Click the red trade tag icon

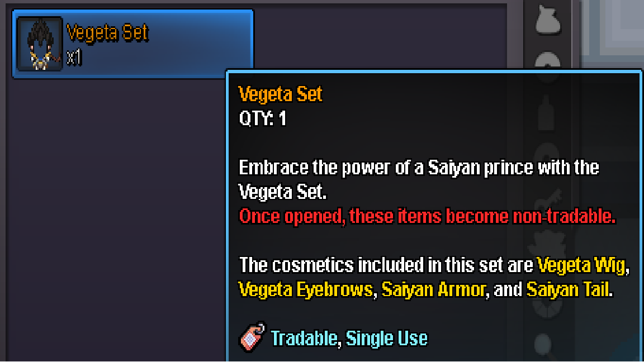coord(252,337)
